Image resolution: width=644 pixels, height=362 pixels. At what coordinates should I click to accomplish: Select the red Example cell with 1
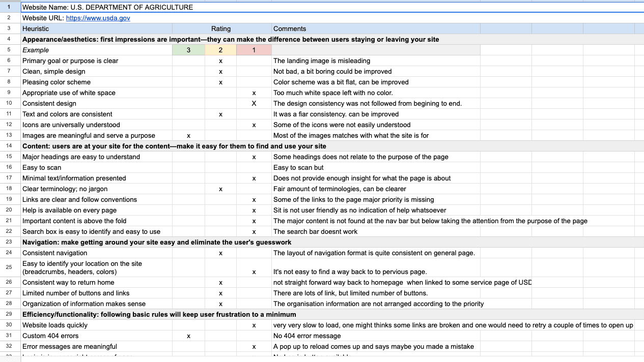point(254,50)
